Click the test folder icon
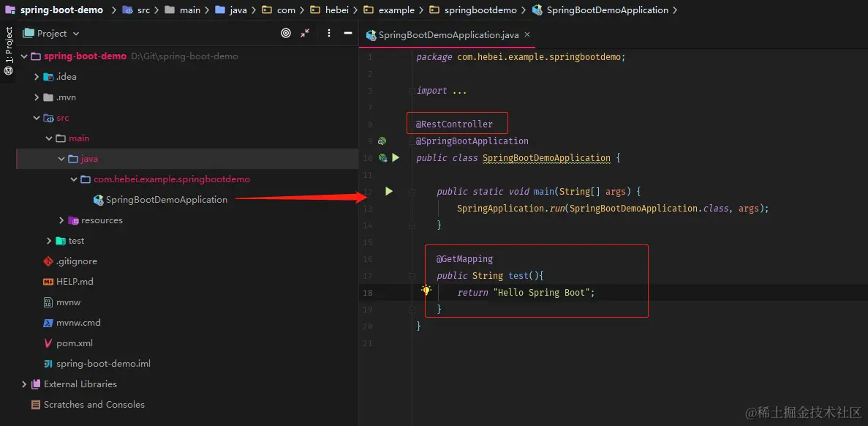Viewport: 868px width, 426px height. tap(61, 241)
